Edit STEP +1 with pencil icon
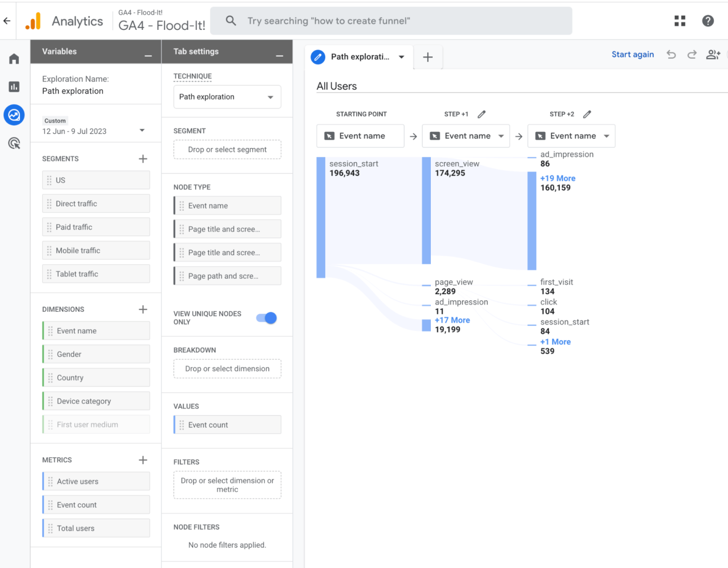 pyautogui.click(x=482, y=114)
